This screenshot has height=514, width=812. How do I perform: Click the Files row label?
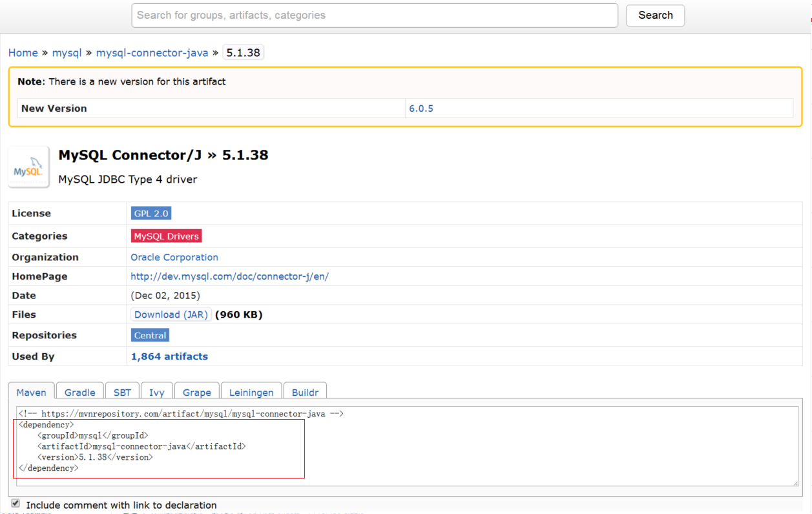point(24,314)
